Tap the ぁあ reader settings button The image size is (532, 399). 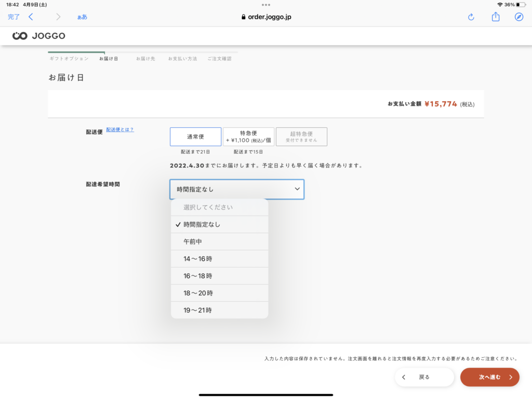click(x=82, y=17)
